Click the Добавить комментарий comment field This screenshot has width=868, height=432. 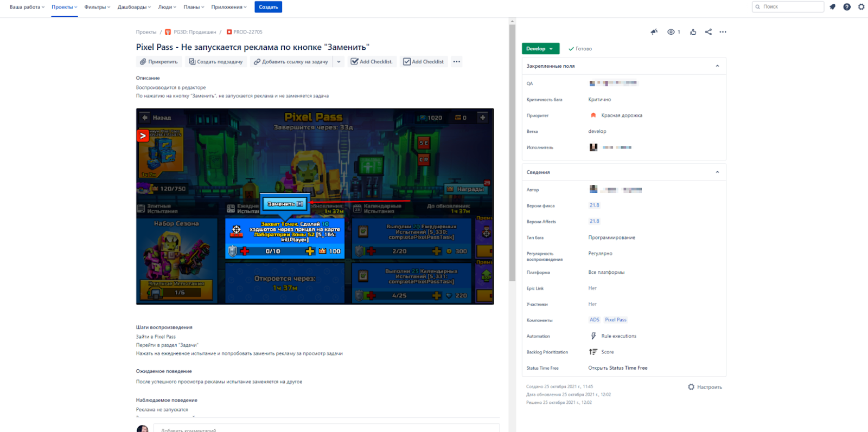pyautogui.click(x=327, y=428)
